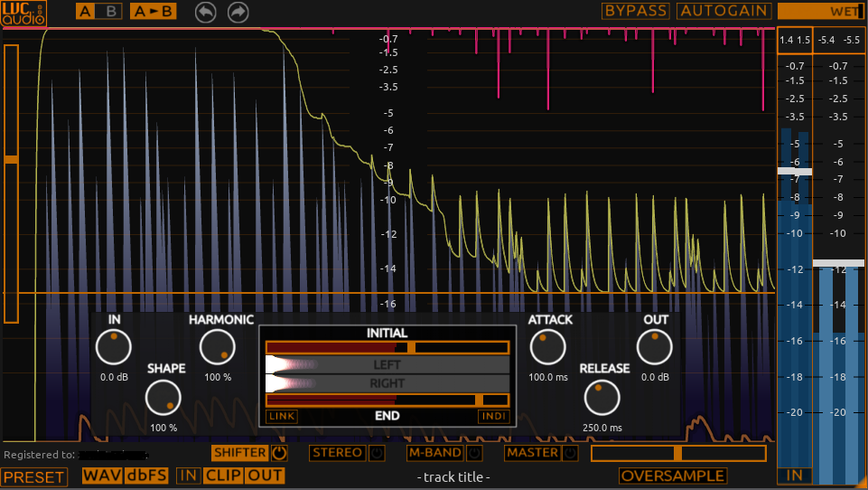Click the track title field
This screenshot has height=490, width=868.
pyautogui.click(x=453, y=477)
